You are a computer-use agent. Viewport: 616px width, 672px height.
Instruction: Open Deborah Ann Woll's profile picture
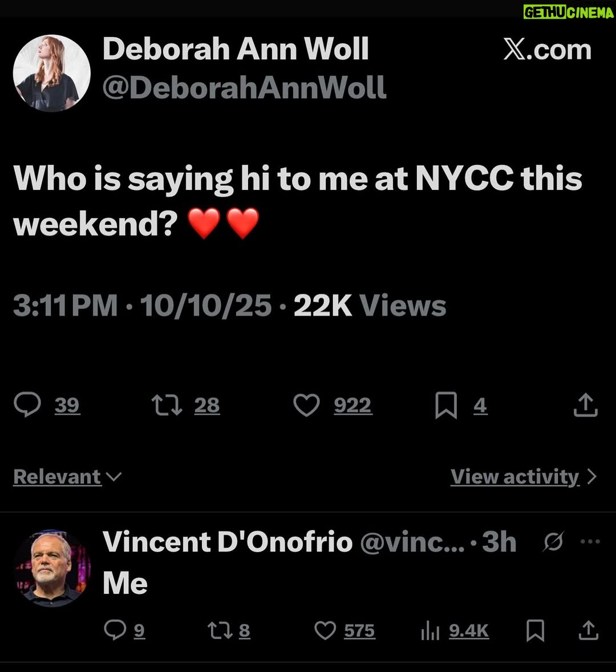(x=52, y=73)
